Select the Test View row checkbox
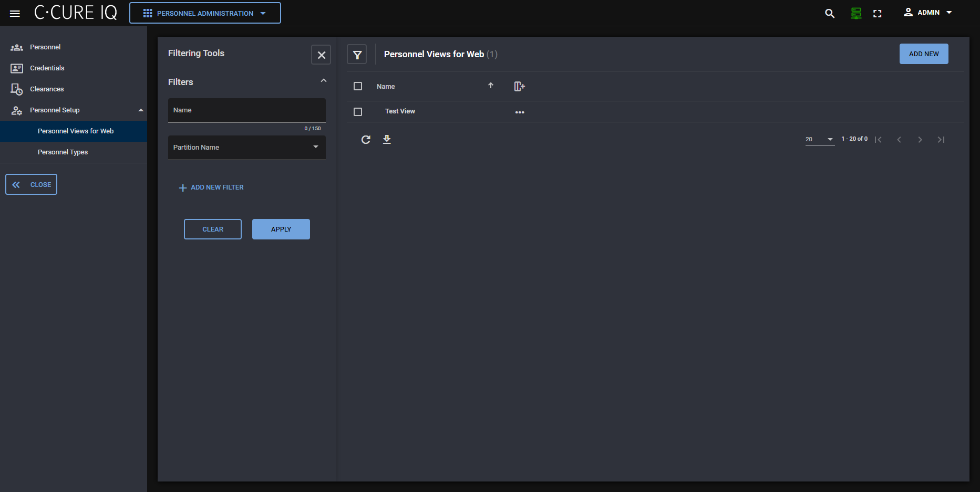The height and width of the screenshot is (492, 980). click(358, 112)
